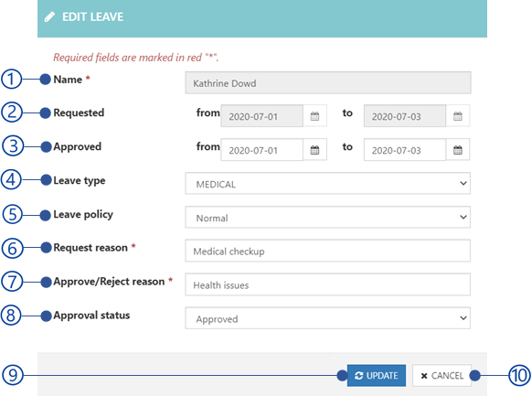Viewport: 532px width, 396px height.
Task: Click the pencil icon beside EDIT LEAVE
Action: tap(49, 16)
